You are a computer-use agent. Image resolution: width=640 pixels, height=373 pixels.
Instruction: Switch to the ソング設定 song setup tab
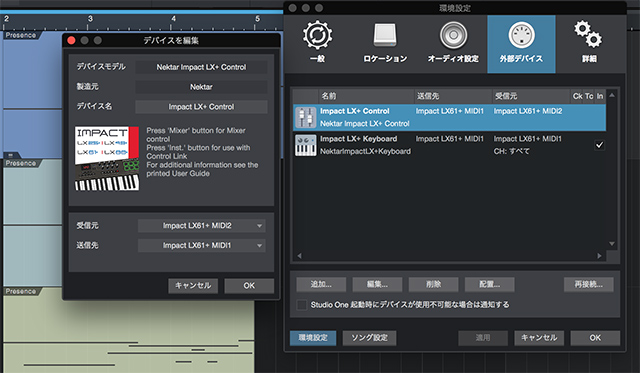pyautogui.click(x=369, y=338)
